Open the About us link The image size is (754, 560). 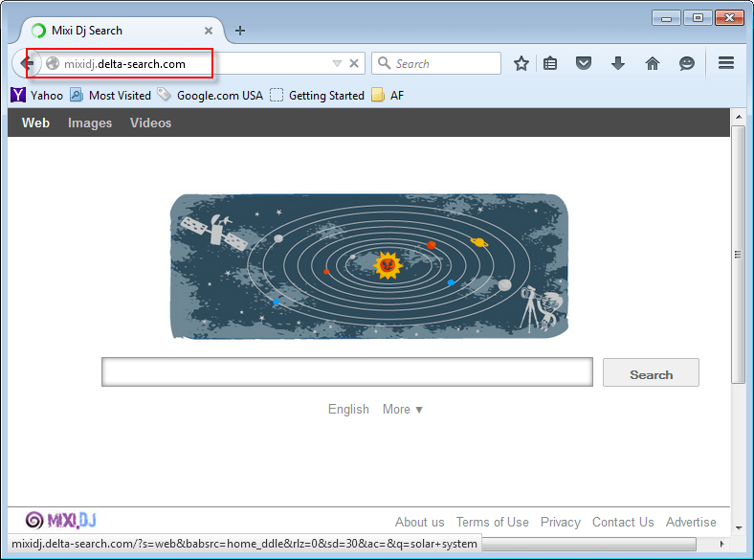tap(420, 522)
